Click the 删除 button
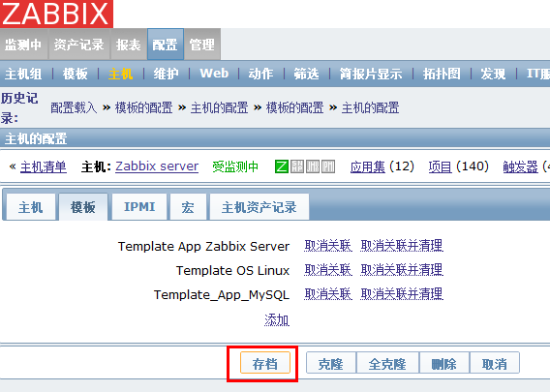Image resolution: width=550 pixels, height=392 pixels. coord(444,363)
